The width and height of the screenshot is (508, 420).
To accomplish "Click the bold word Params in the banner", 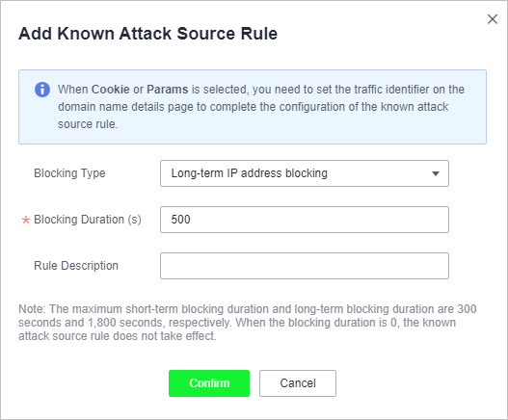I will [x=168, y=90].
